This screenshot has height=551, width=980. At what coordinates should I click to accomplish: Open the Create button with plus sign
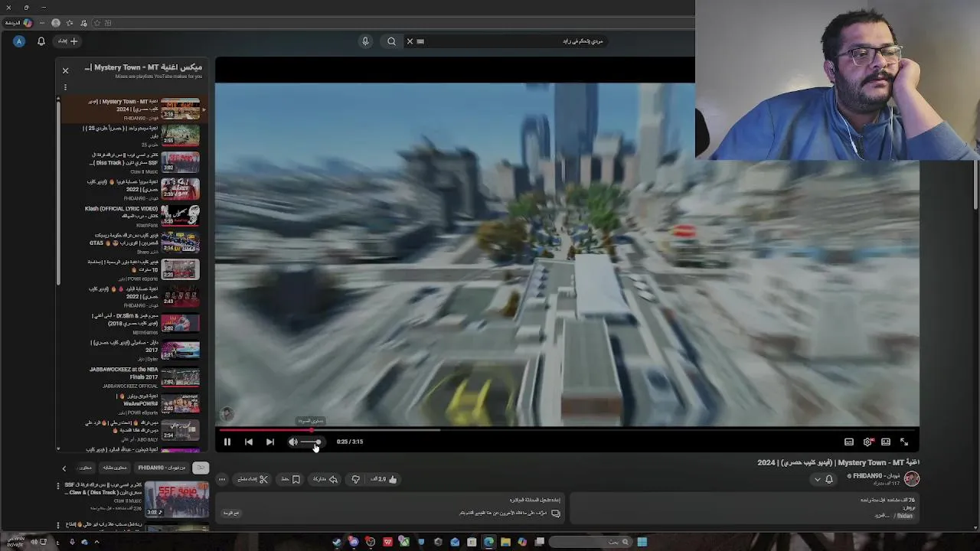coord(69,41)
